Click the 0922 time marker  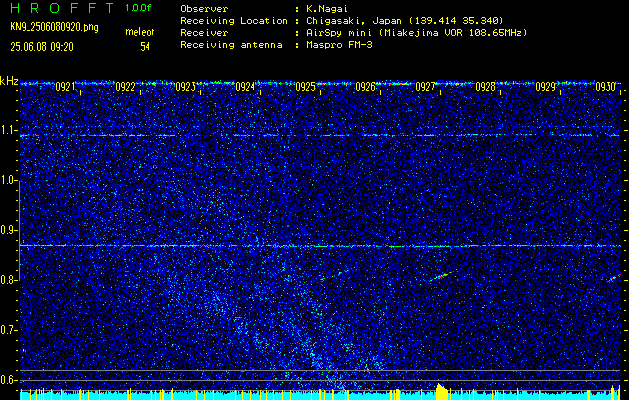click(125, 87)
